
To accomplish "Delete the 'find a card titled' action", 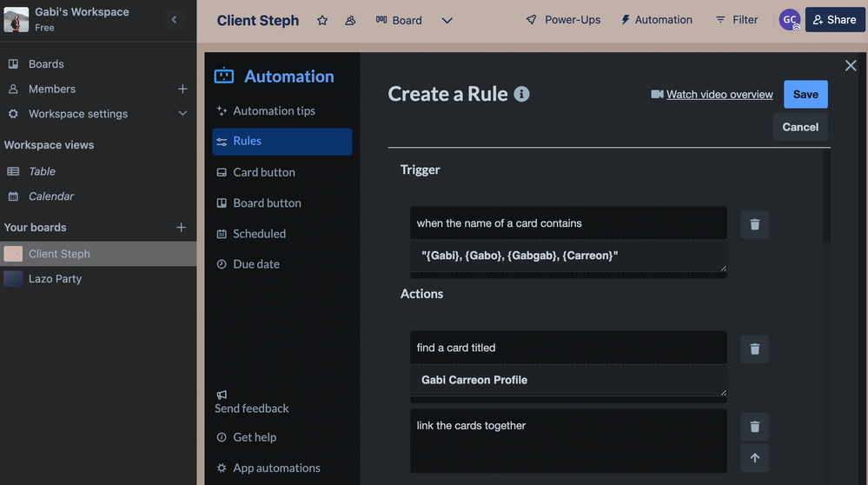I will [x=754, y=349].
